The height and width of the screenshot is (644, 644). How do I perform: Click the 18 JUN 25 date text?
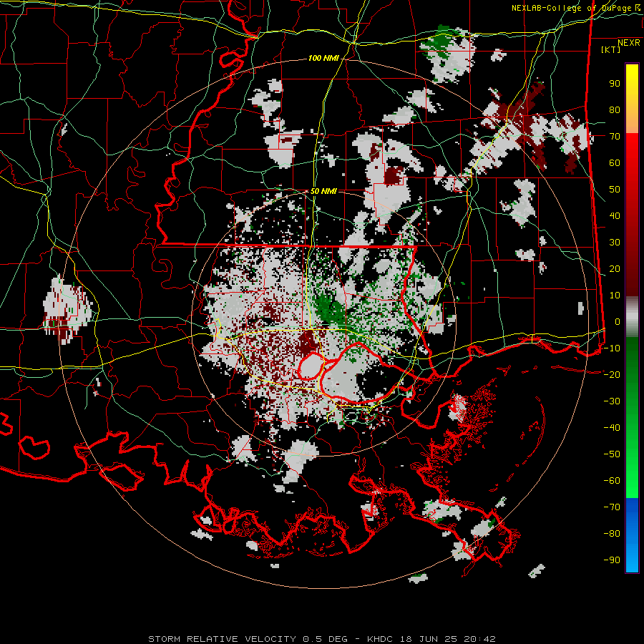point(429,639)
